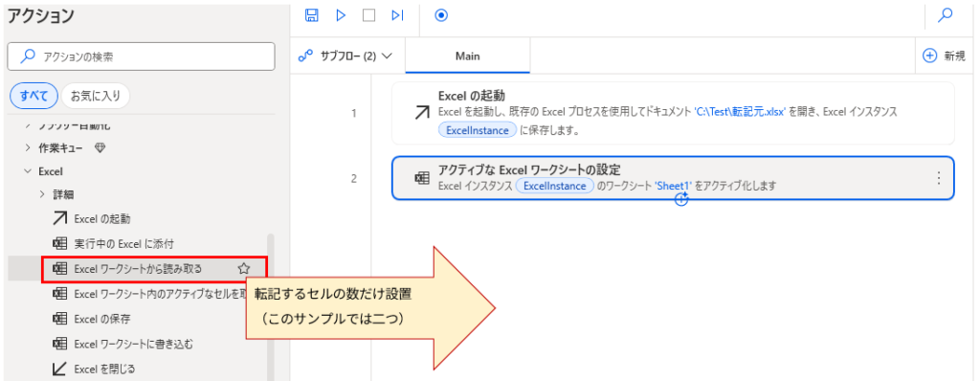
Task: Select the Main subflow tab
Action: pyautogui.click(x=467, y=56)
